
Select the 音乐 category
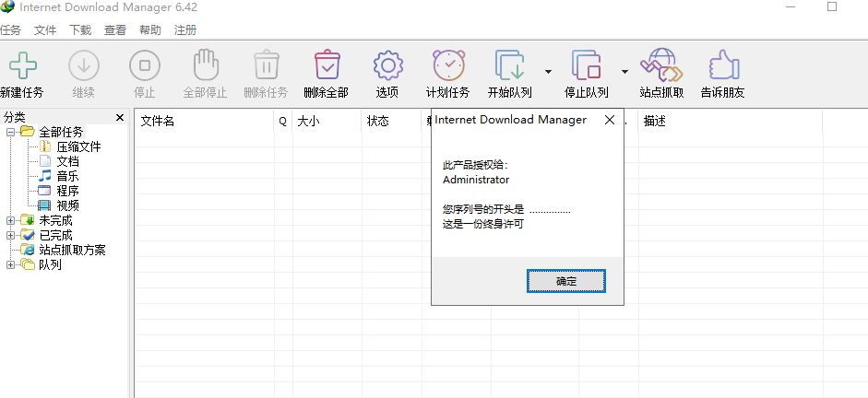(x=67, y=176)
